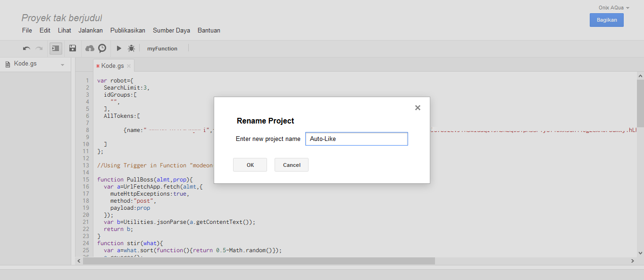Viewport: 644px width, 280px height.
Task: Click the vertical scrollbar thumb in editor
Action: (x=640, y=103)
